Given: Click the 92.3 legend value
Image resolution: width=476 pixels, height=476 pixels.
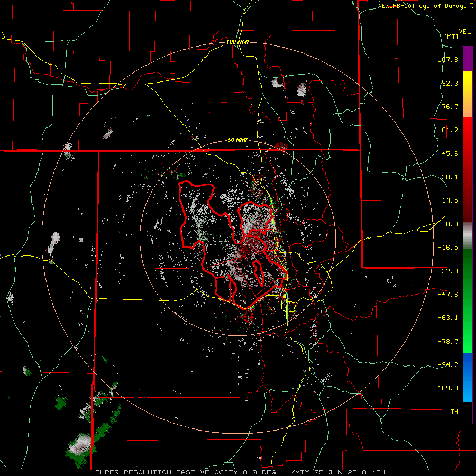Looking at the screenshot, I should (x=450, y=83).
